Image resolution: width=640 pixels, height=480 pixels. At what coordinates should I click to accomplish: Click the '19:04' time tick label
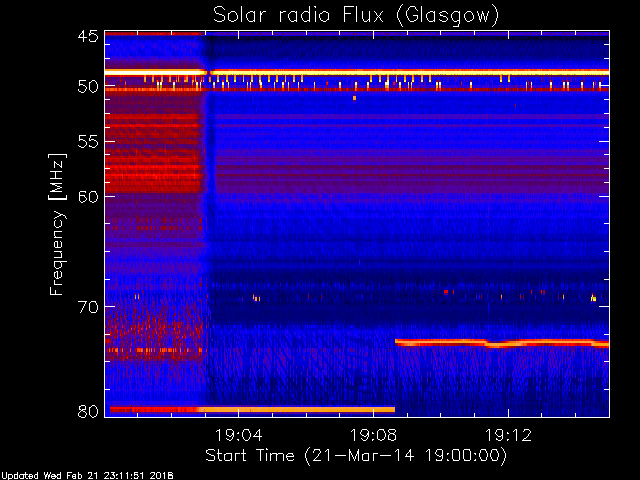point(238,435)
